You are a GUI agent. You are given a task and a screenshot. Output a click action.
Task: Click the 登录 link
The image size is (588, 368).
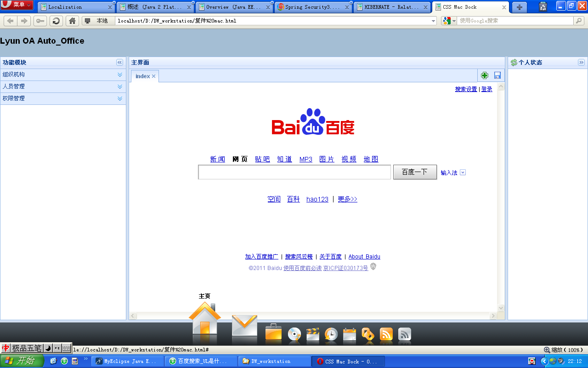(486, 89)
